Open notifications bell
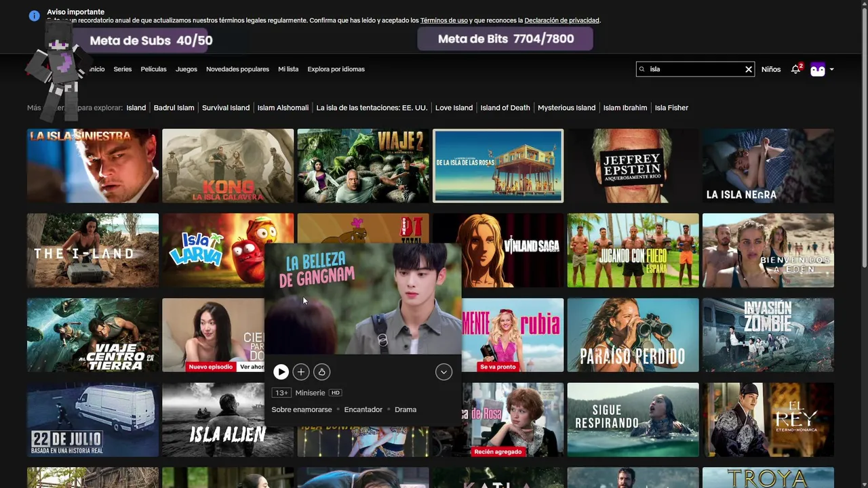The image size is (868, 488). 796,69
